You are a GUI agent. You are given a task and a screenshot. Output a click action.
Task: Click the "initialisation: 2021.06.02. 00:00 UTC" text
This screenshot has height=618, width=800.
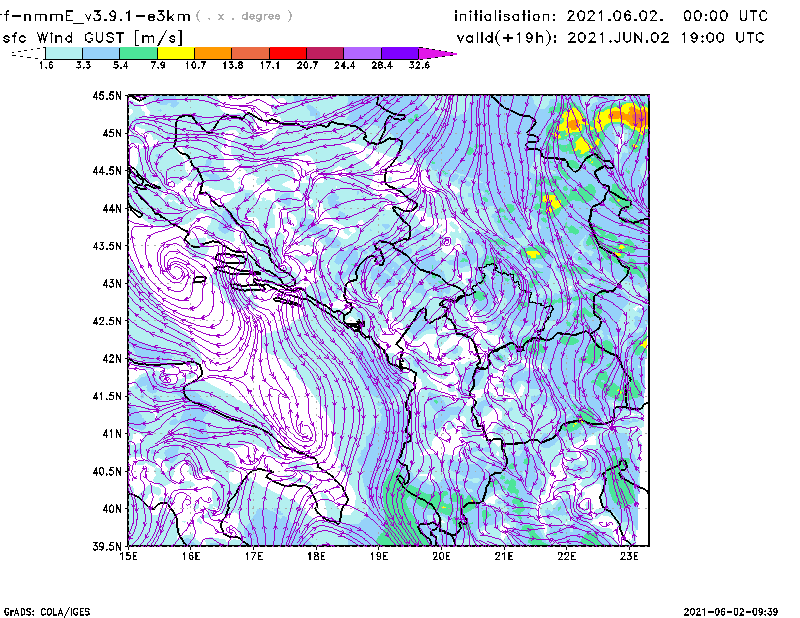(611, 16)
